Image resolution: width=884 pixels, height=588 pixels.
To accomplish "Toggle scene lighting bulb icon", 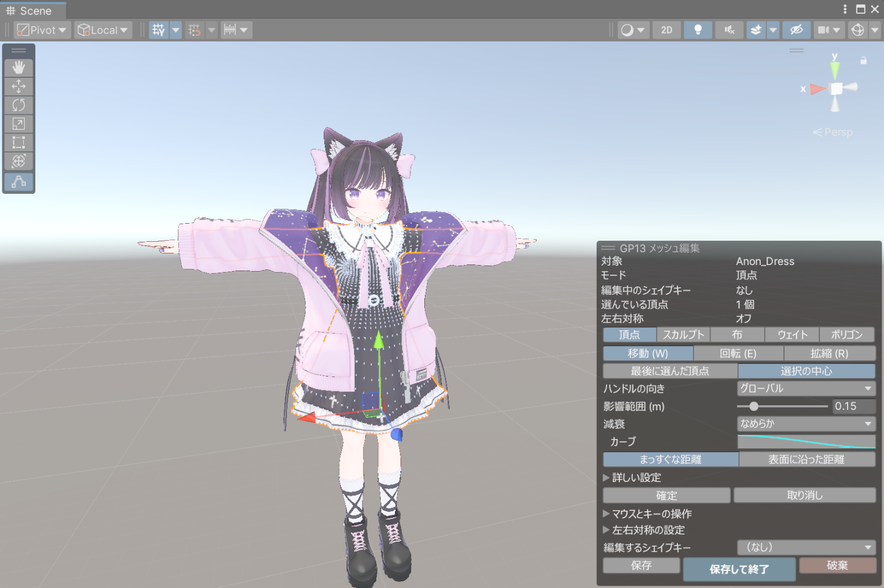I will (698, 30).
